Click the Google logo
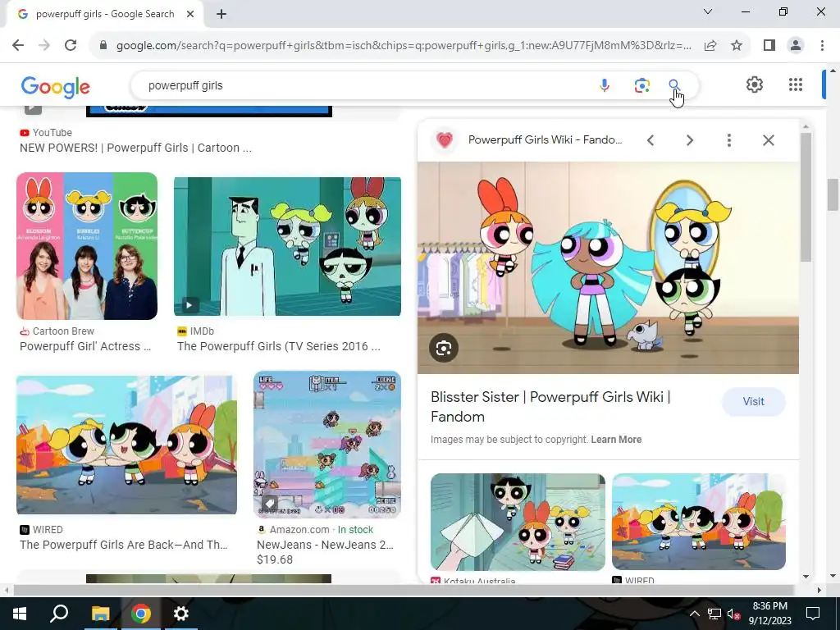Viewport: 840px width, 630px height. 56,85
